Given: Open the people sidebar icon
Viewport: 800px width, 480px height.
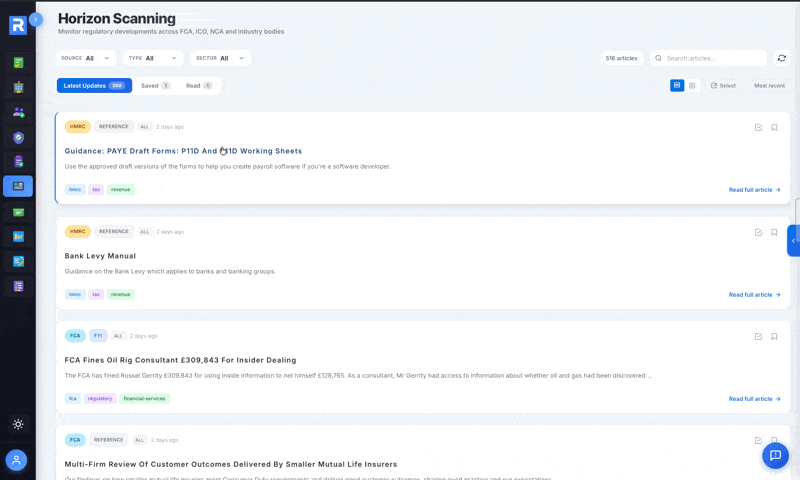Looking at the screenshot, I should (18, 112).
